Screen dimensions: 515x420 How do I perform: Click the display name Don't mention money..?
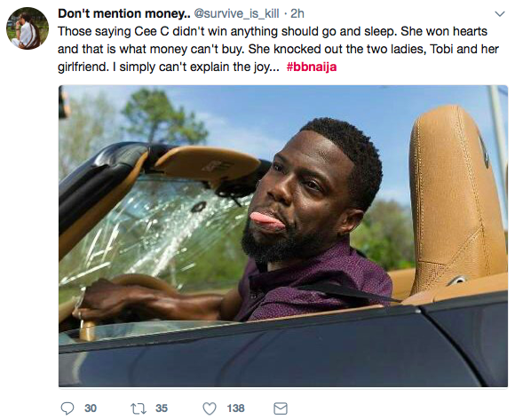click(123, 13)
